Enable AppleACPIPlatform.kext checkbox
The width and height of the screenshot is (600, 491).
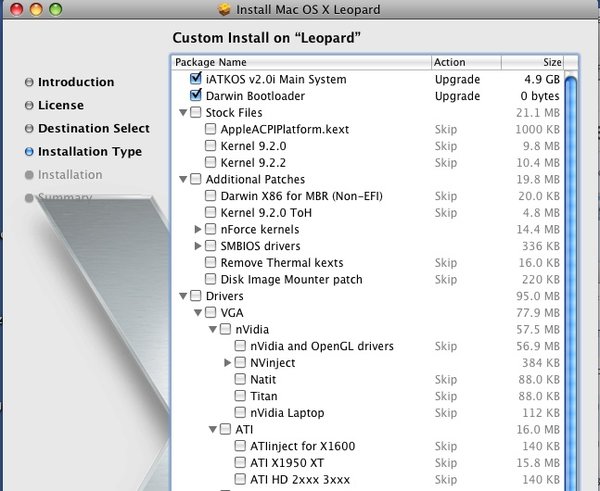[x=210, y=129]
